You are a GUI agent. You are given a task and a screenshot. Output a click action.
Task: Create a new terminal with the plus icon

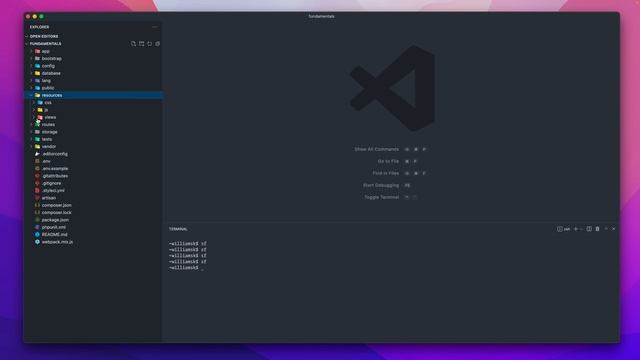576,229
